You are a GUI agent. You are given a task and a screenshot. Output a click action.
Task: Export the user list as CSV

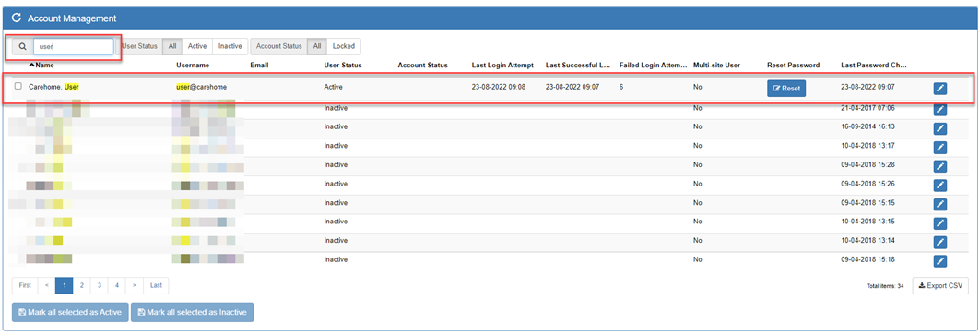pyautogui.click(x=940, y=285)
